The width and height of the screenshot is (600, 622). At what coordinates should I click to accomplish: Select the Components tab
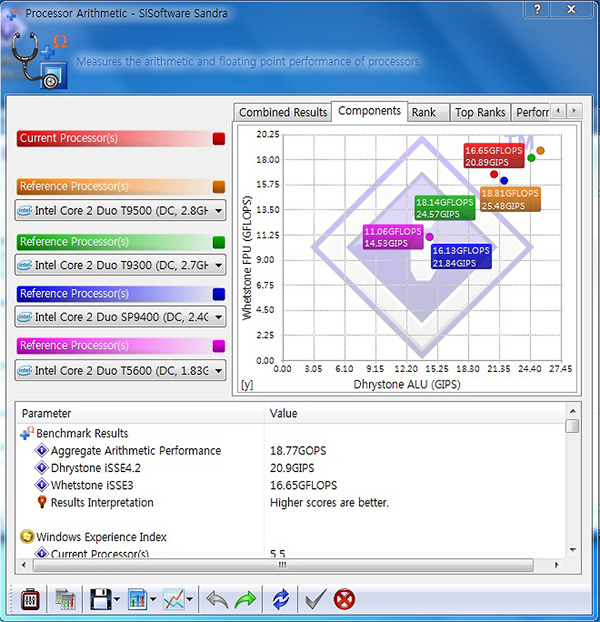click(369, 111)
